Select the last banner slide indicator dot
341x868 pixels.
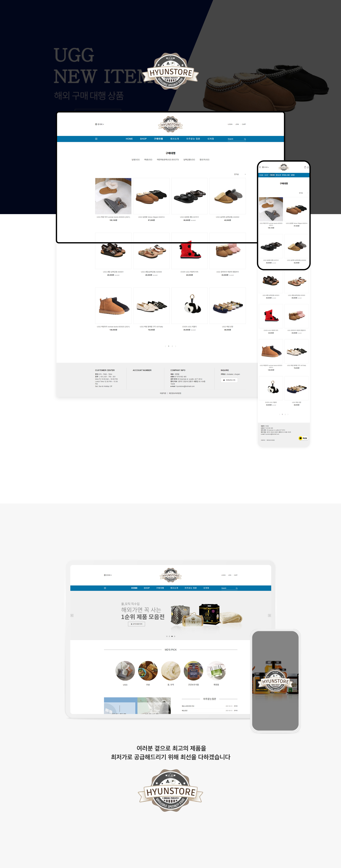click(x=175, y=636)
